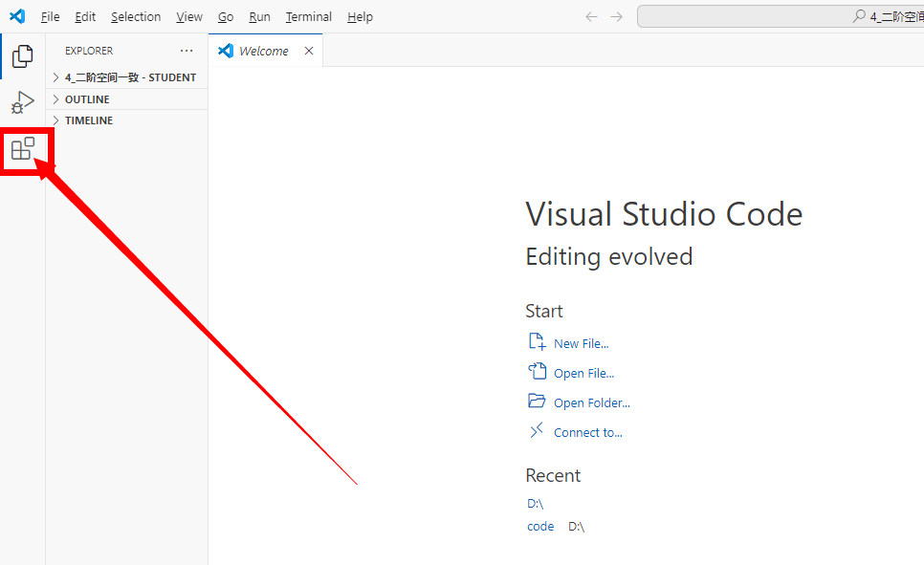Open recent folder named code
The image size is (924, 565).
(540, 526)
